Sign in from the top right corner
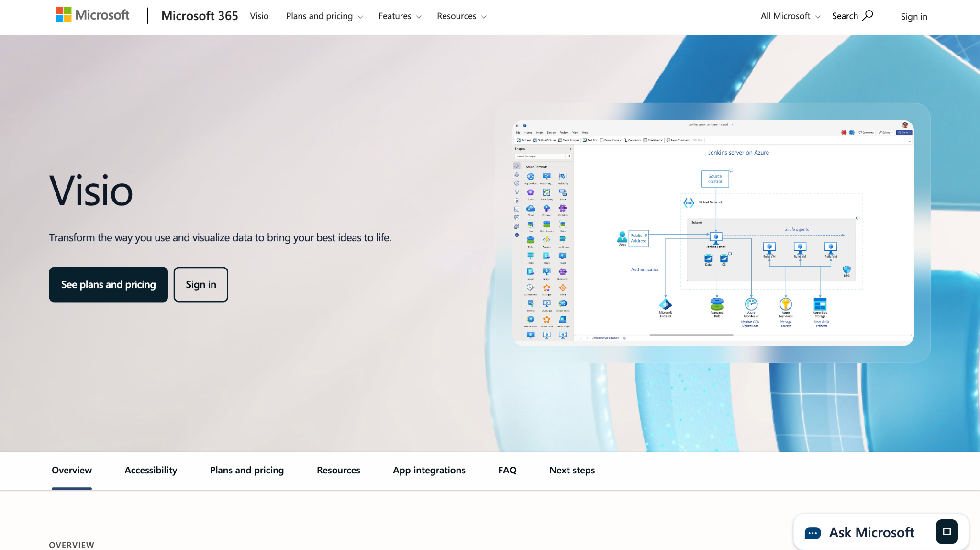 point(913,16)
